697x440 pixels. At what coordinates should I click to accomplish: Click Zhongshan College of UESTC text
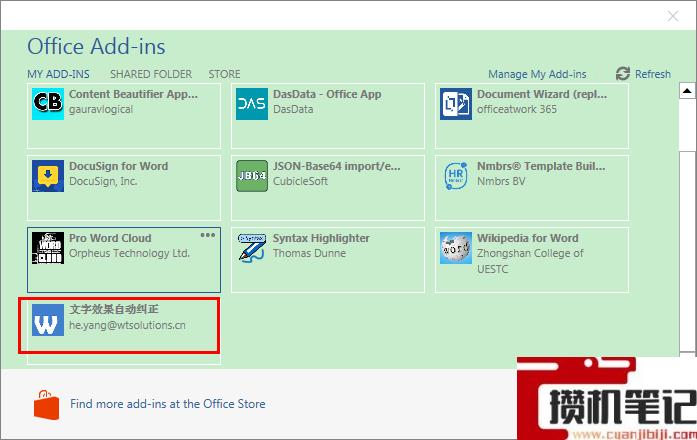pyautogui.click(x=530, y=261)
